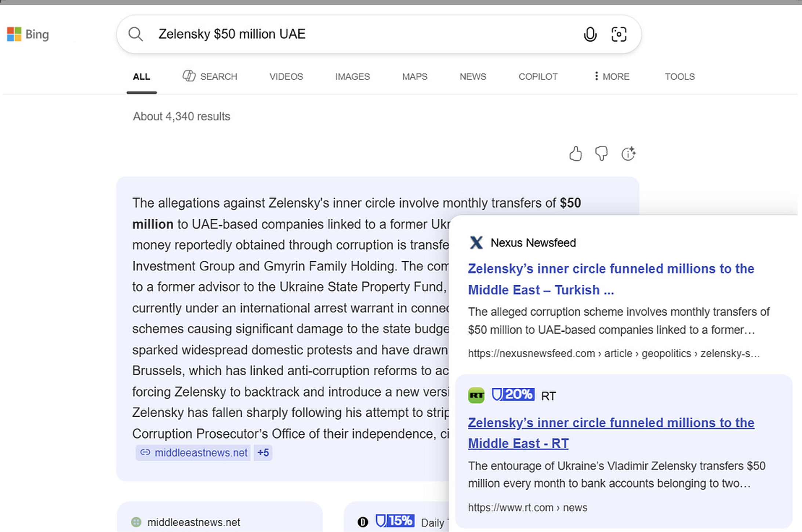Click the Daily 15% trust shield badge
The height and width of the screenshot is (532, 802).
tap(395, 521)
